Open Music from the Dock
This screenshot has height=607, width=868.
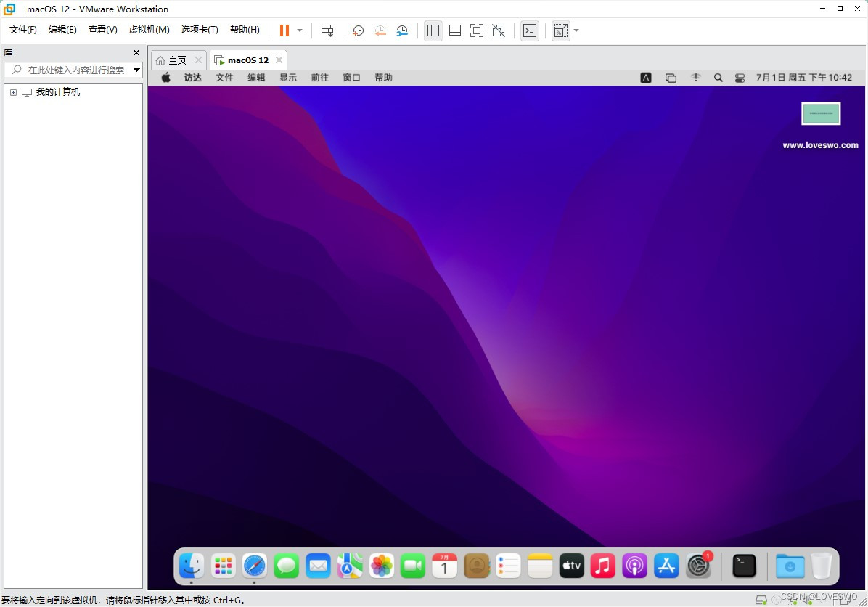point(603,566)
